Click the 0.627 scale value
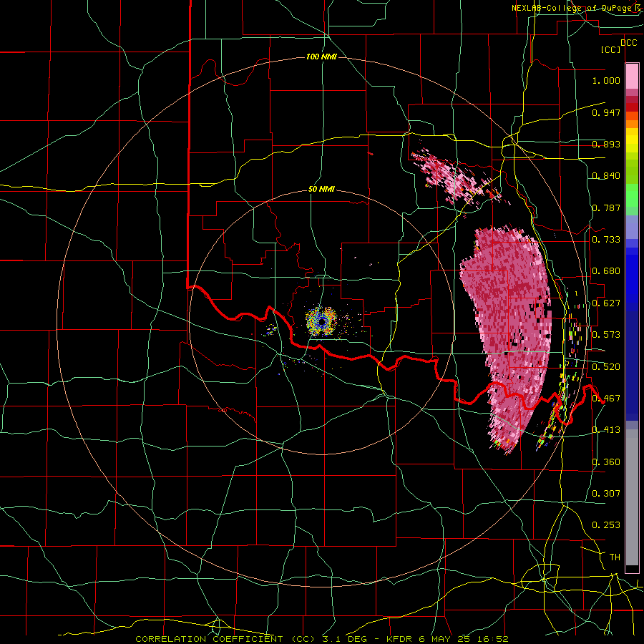 tap(606, 303)
